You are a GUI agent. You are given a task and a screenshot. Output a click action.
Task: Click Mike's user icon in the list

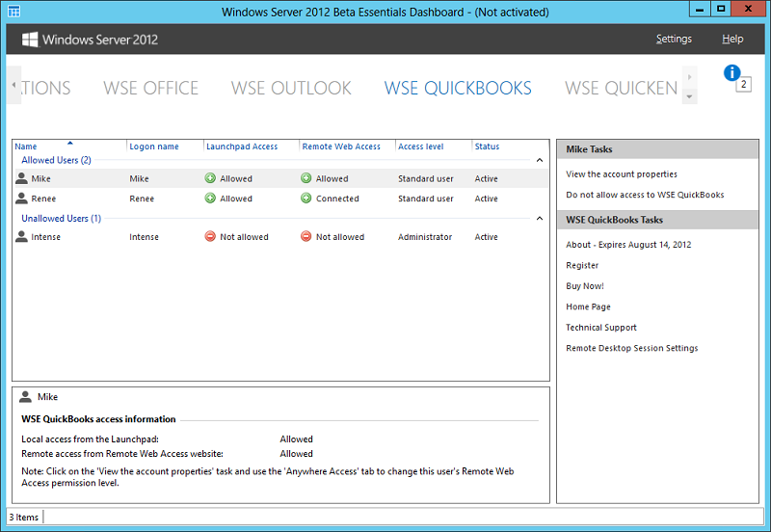21,178
